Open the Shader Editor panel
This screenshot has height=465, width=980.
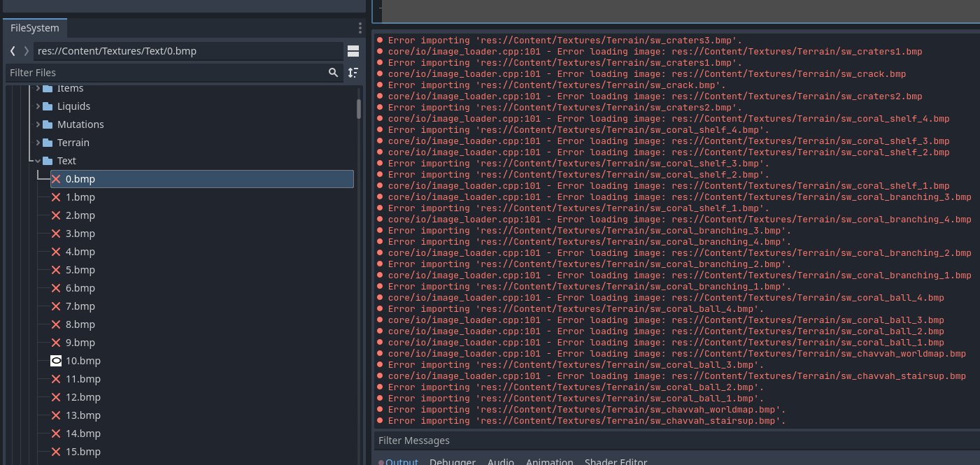[616, 462]
